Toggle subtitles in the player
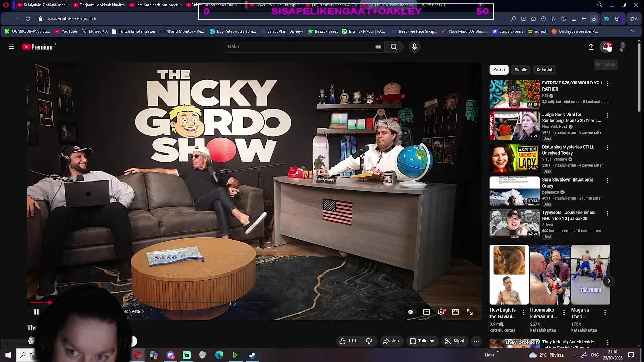The image size is (644, 362). [x=426, y=312]
